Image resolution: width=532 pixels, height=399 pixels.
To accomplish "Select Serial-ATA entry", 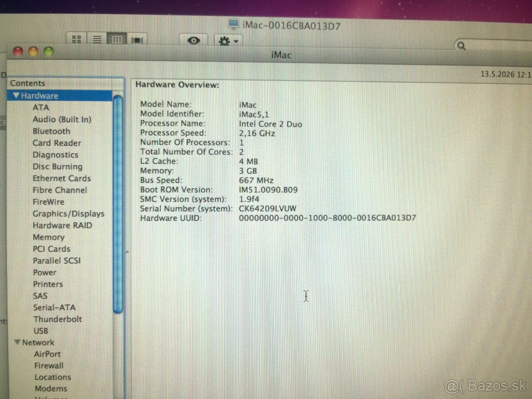I will click(x=54, y=307).
